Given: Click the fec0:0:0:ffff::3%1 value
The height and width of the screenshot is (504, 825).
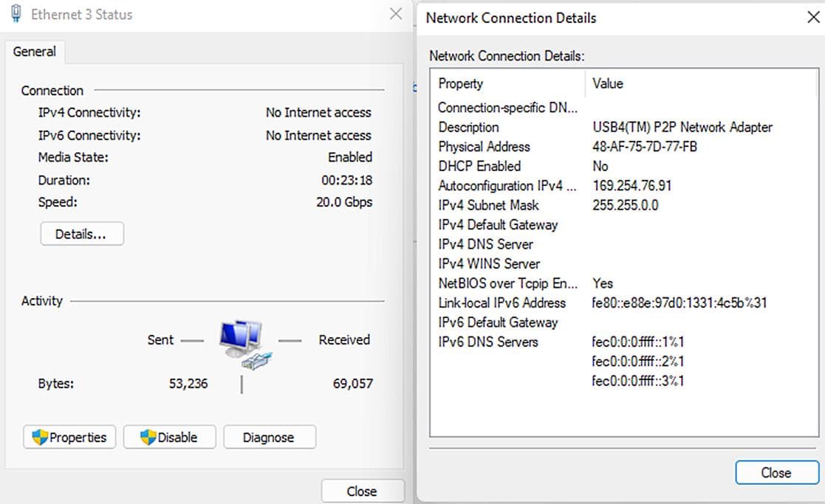Looking at the screenshot, I should pyautogui.click(x=637, y=381).
